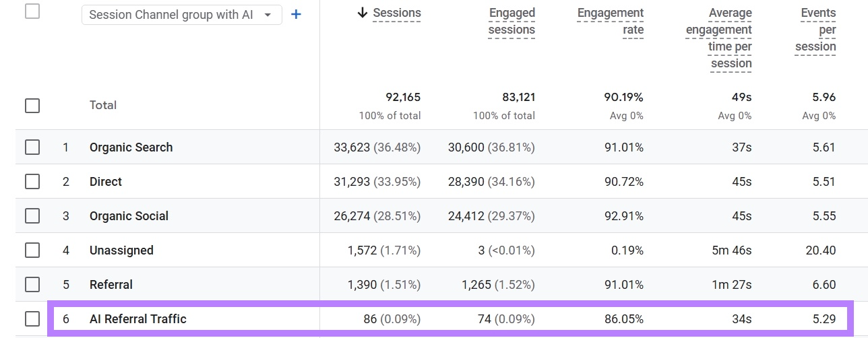Sort by Events per session column

click(x=815, y=30)
